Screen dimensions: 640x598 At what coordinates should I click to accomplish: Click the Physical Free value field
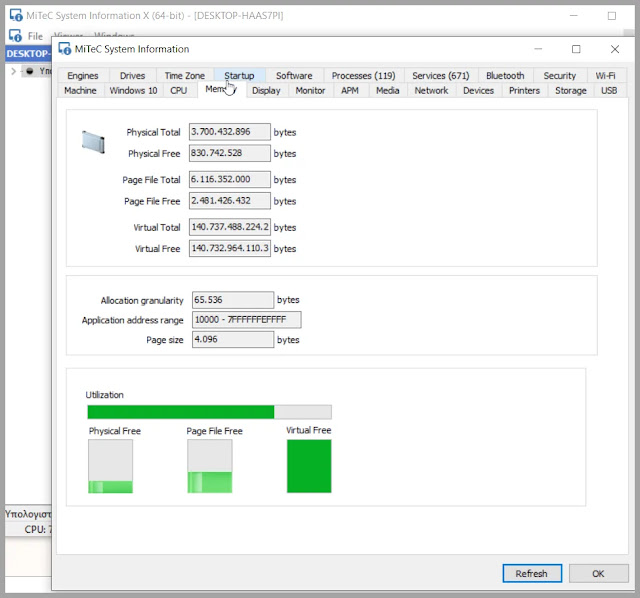pos(229,153)
